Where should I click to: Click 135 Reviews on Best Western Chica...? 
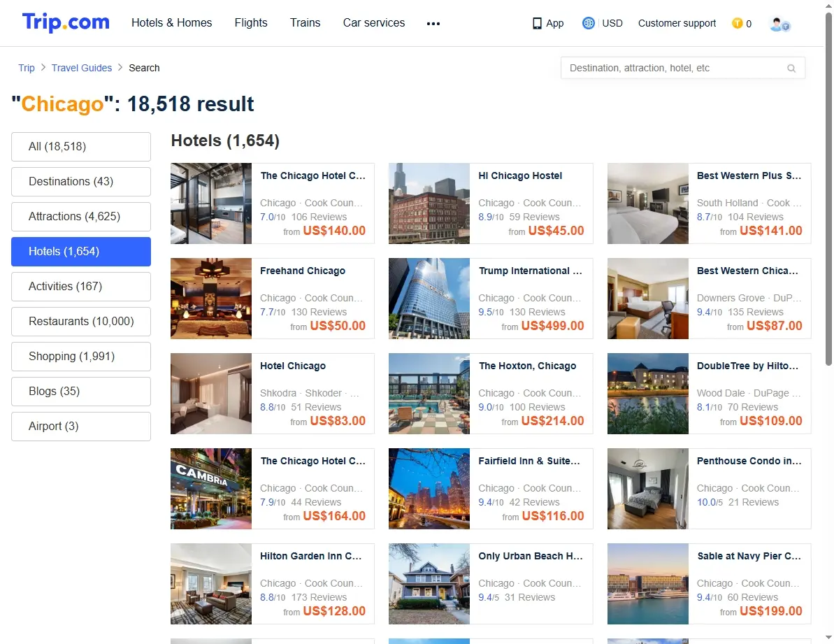pos(756,312)
